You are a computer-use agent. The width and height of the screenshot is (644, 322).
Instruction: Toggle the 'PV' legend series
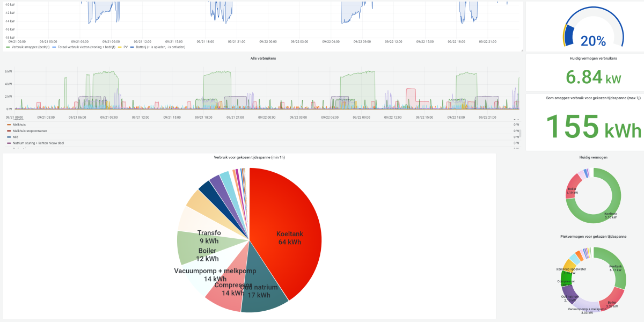click(124, 47)
